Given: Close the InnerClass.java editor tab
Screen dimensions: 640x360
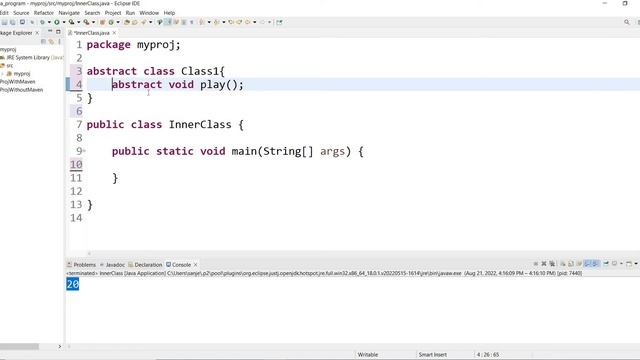Looking at the screenshot, I should click(114, 33).
